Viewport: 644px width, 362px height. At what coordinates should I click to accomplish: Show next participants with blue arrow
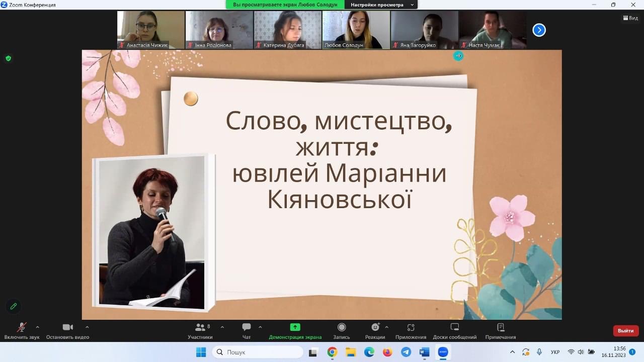coord(539,30)
